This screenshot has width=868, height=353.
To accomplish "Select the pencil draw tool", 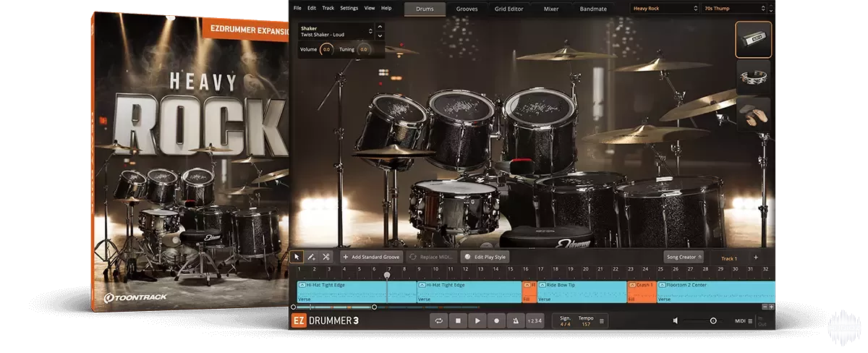I will [311, 257].
